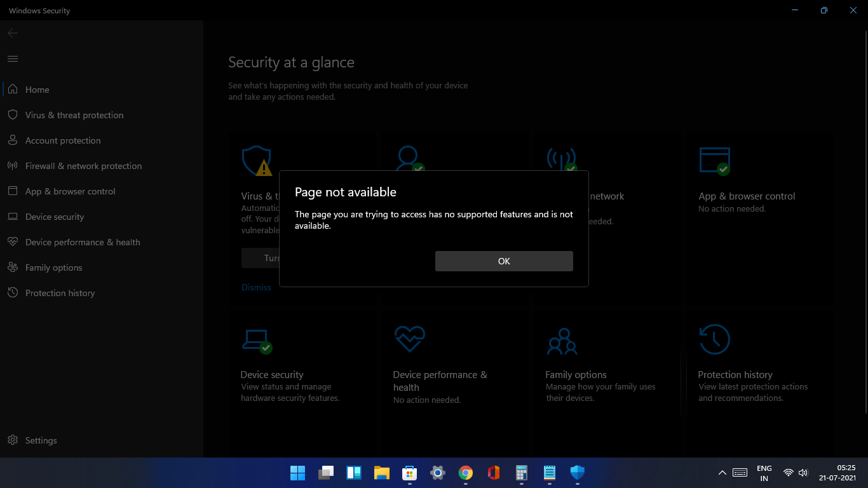Open Protection history from the sidebar
This screenshot has height=488, width=868.
60,292
